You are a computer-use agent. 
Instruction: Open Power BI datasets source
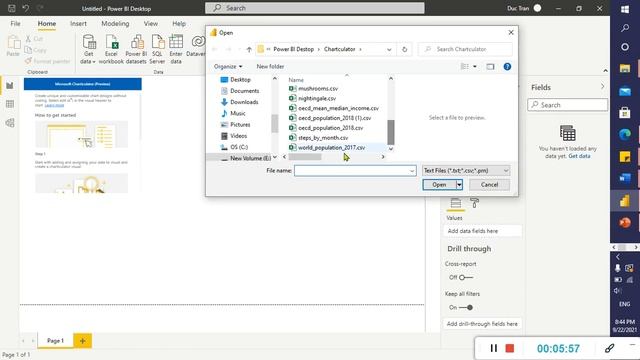pyautogui.click(x=136, y=49)
